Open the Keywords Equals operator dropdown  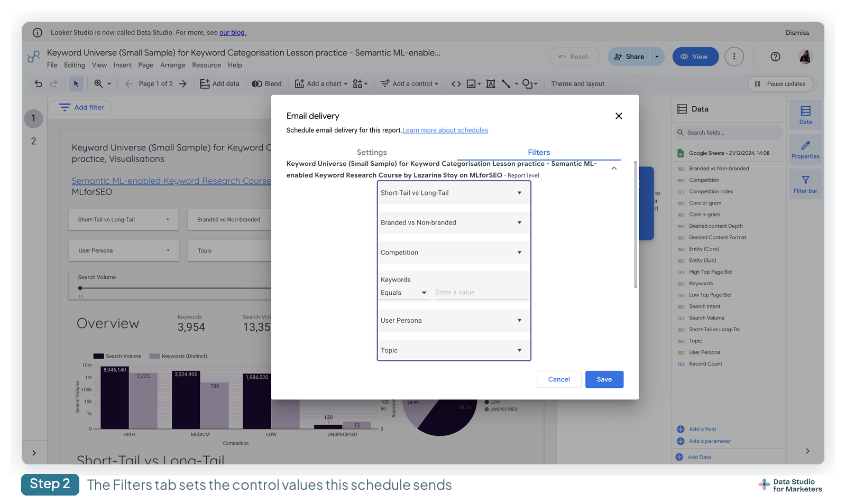404,293
